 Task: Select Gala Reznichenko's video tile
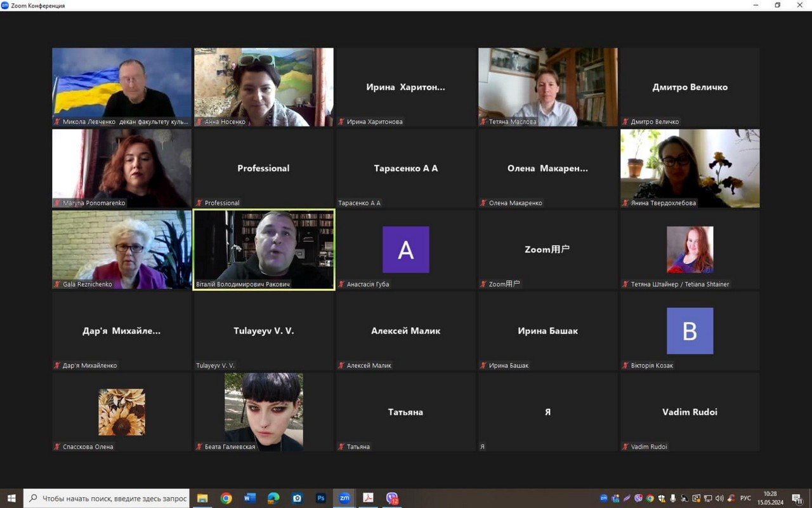122,250
